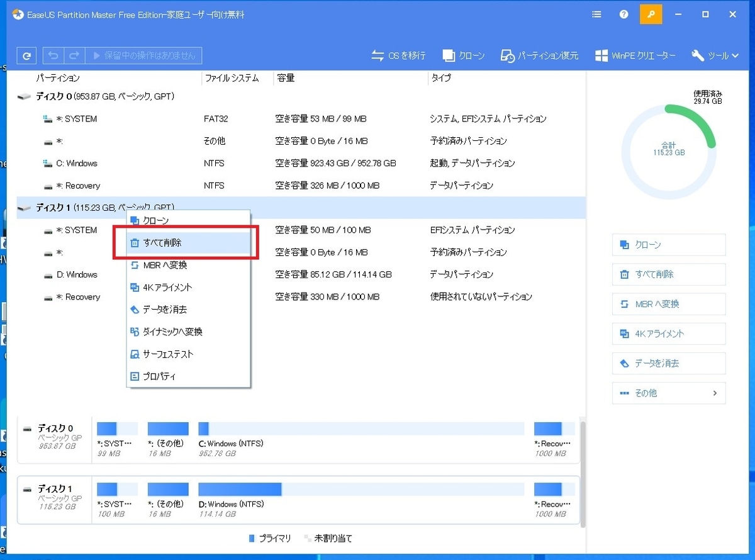Click the タイプ column header
Viewport: 755px width, 560px height.
click(441, 78)
